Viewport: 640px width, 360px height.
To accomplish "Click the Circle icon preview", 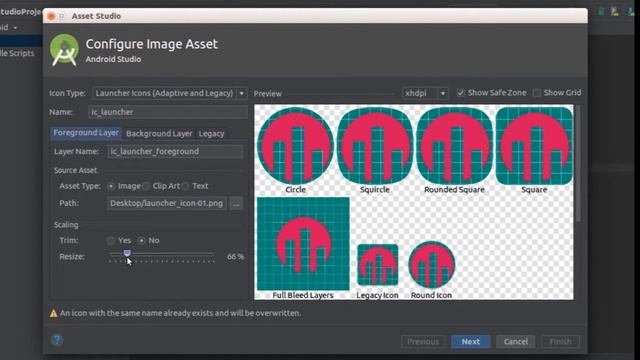I will [296, 146].
